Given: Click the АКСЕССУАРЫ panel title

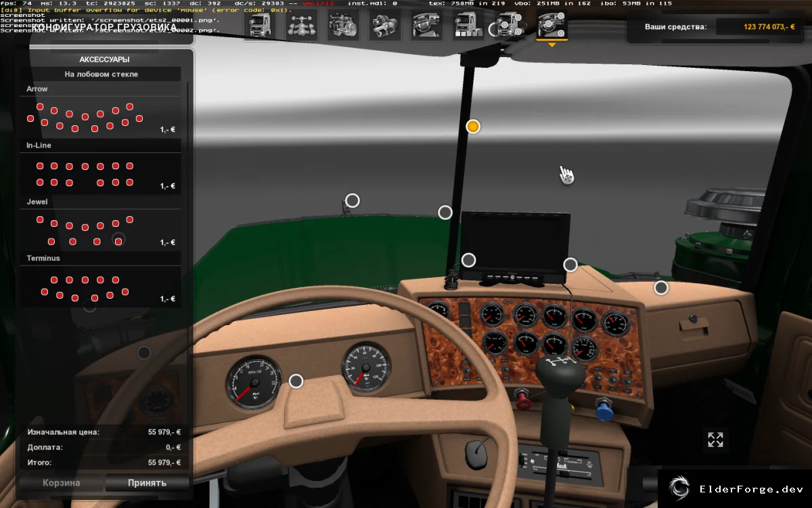Looking at the screenshot, I should click(104, 60).
